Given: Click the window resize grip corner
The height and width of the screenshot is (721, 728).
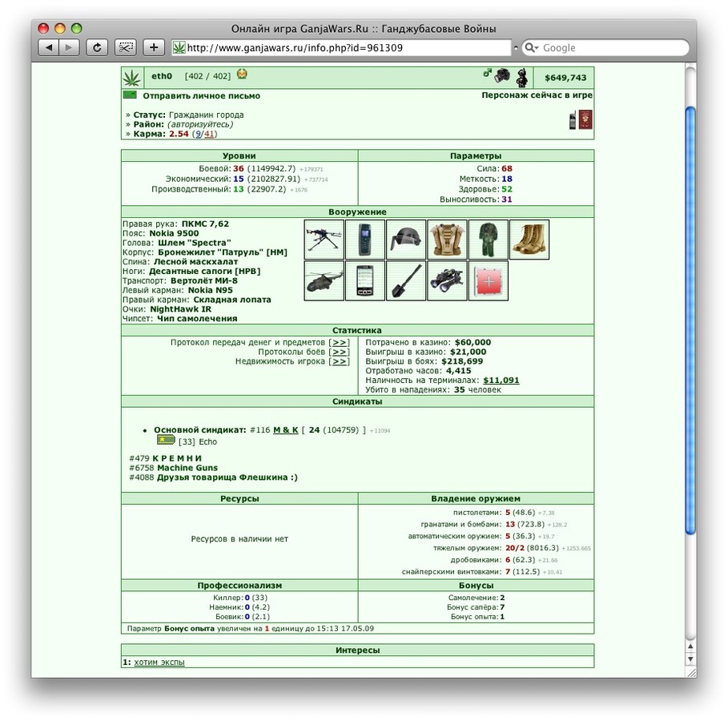Looking at the screenshot, I should (x=691, y=672).
